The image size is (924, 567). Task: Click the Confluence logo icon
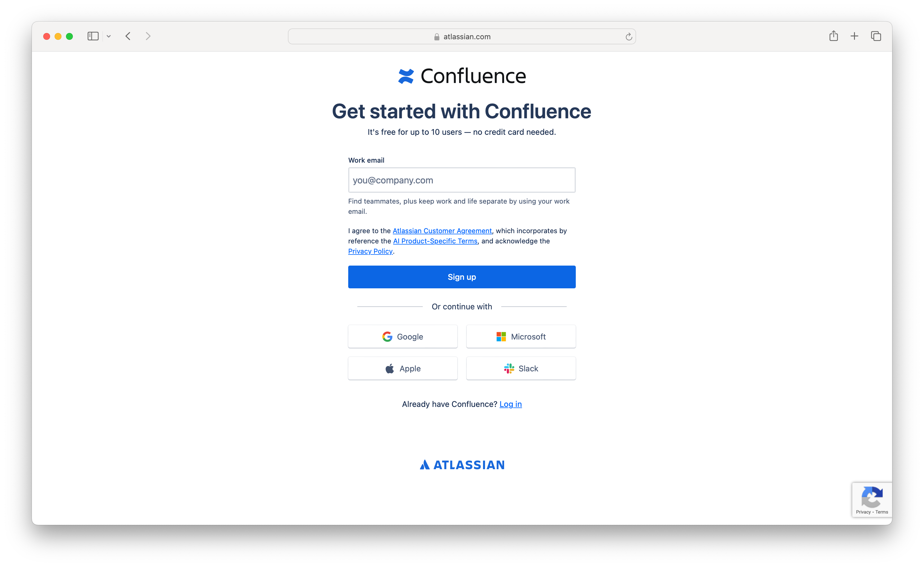[x=405, y=76]
